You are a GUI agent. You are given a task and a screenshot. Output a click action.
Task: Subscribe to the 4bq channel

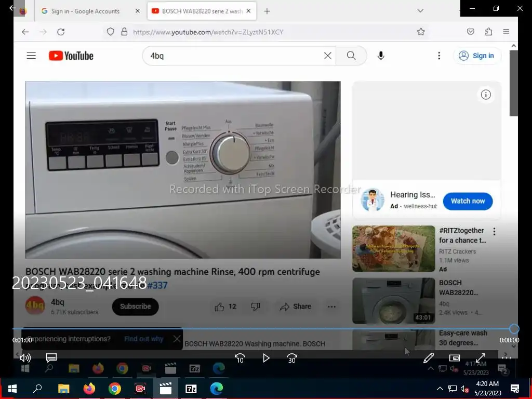[x=135, y=307]
